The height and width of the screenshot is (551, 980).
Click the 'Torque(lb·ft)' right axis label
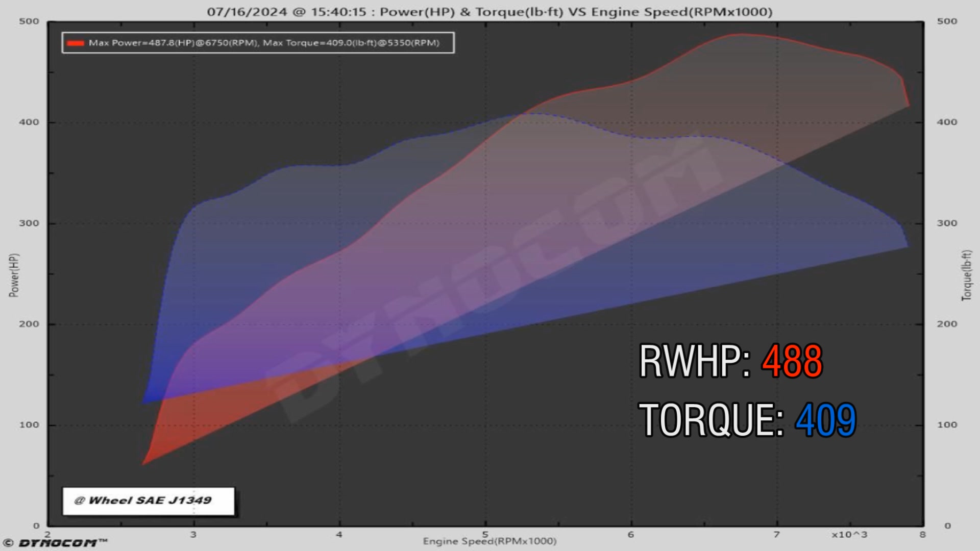966,275
